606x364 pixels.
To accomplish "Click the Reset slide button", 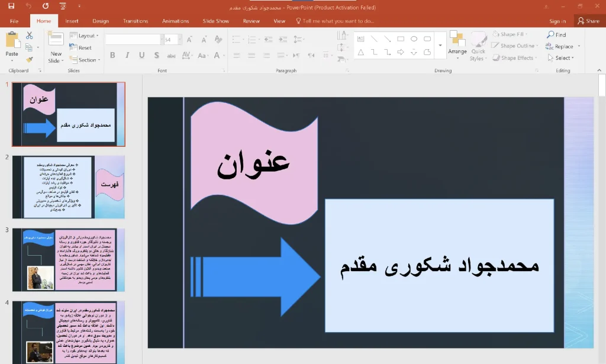I will (x=80, y=47).
